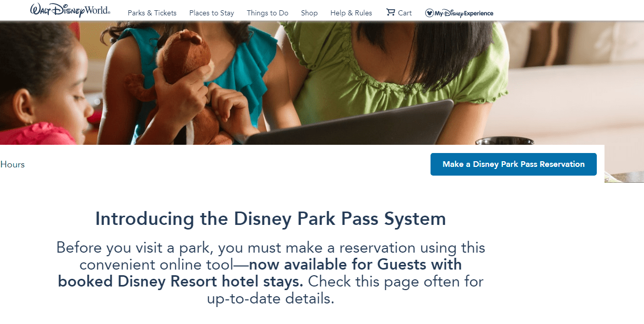Click Make a Disney Park Pass Reservation
The height and width of the screenshot is (324, 644).
point(514,164)
